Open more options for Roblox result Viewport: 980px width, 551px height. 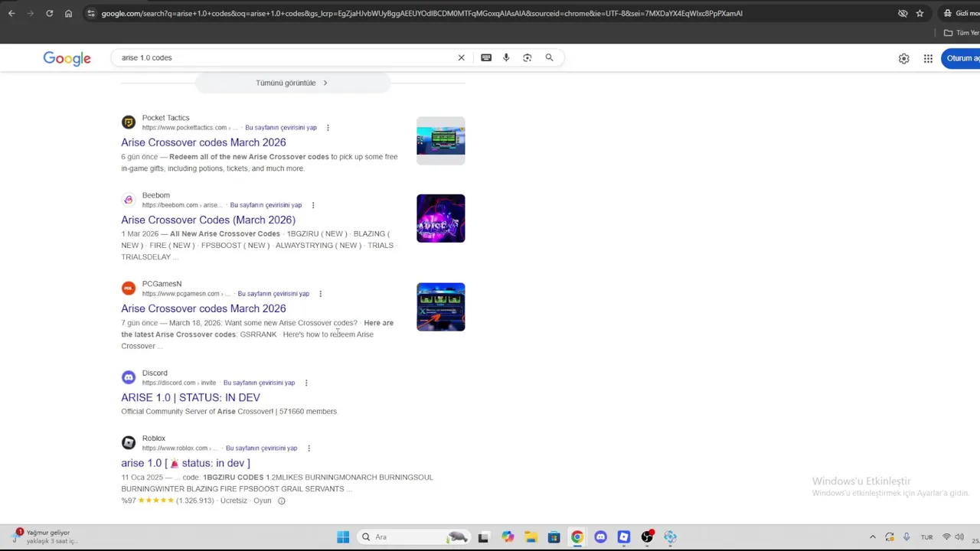(309, 448)
